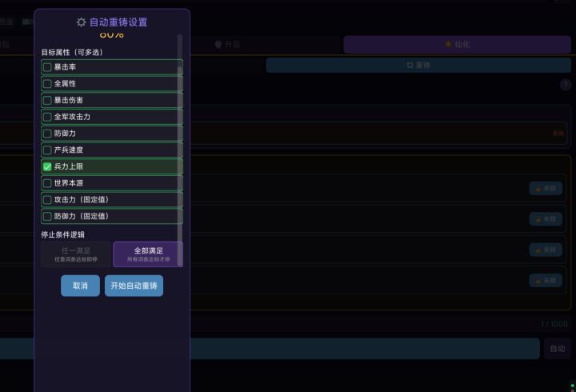The height and width of the screenshot is (392, 576).
Task: Click the gear icon beside 自动重铸设置
Action: point(81,22)
